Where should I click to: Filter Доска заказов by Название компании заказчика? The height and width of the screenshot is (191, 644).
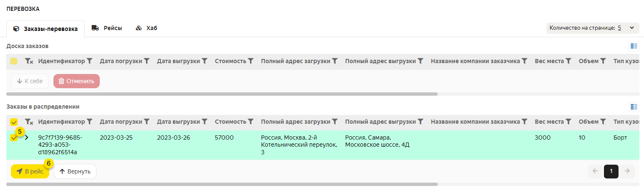(x=525, y=61)
